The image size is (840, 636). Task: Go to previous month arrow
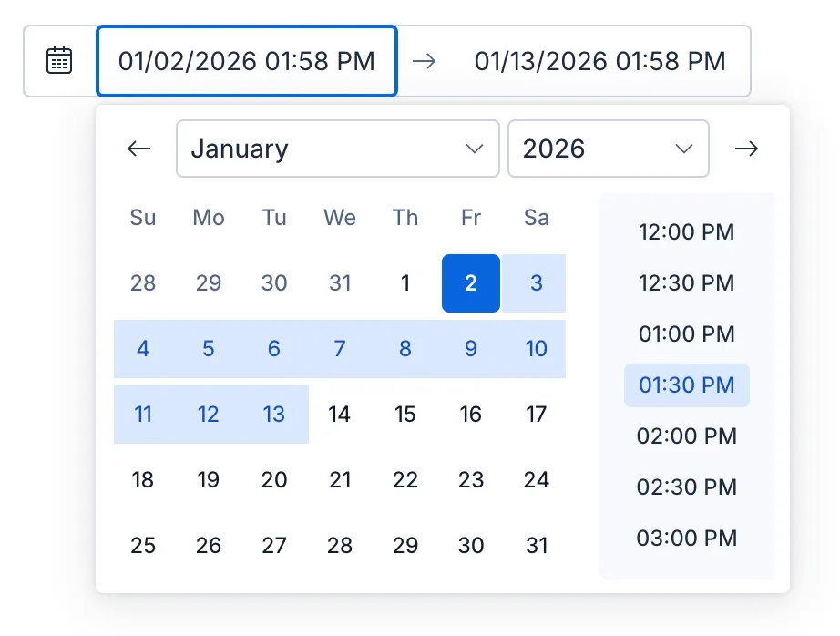(x=138, y=149)
